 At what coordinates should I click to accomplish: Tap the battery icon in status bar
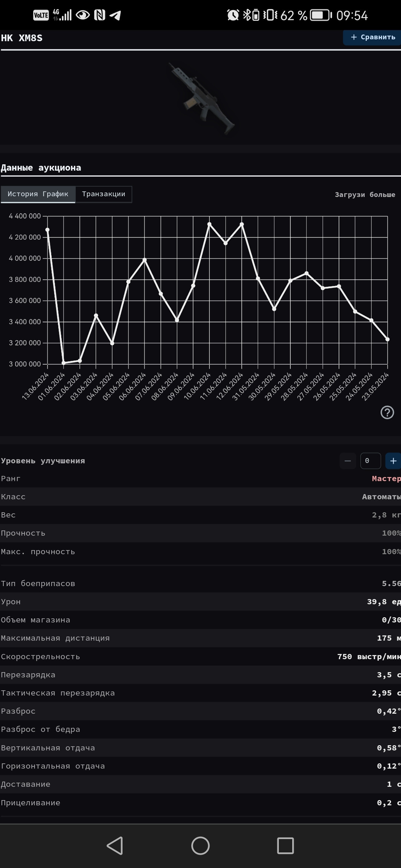[x=321, y=15]
